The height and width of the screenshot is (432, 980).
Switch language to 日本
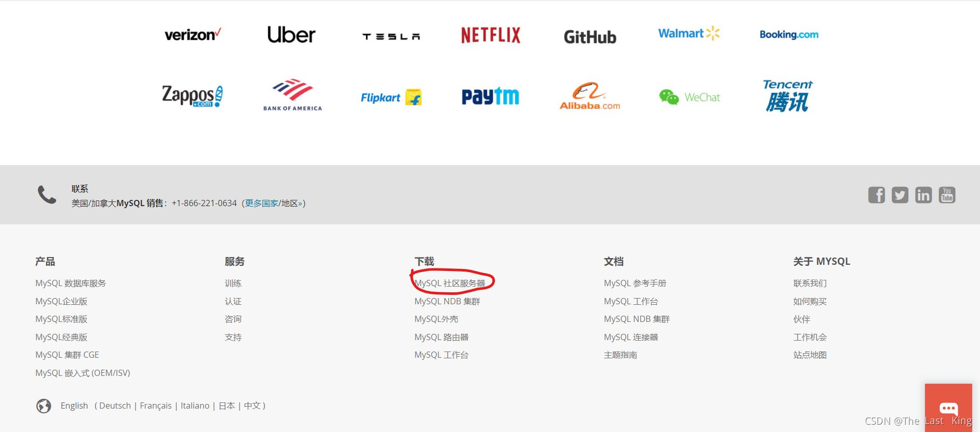point(227,406)
